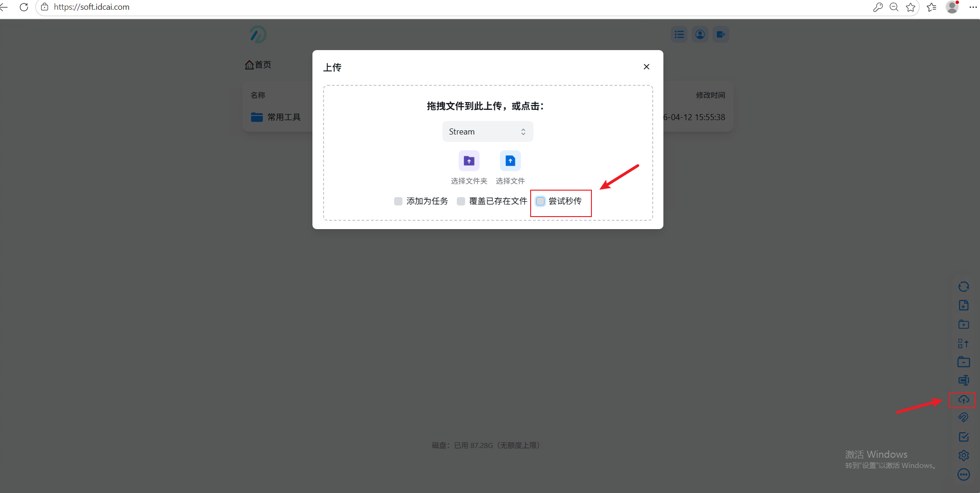Open the 常用工具 folder
Viewport: 980px width, 493px height.
tap(284, 117)
